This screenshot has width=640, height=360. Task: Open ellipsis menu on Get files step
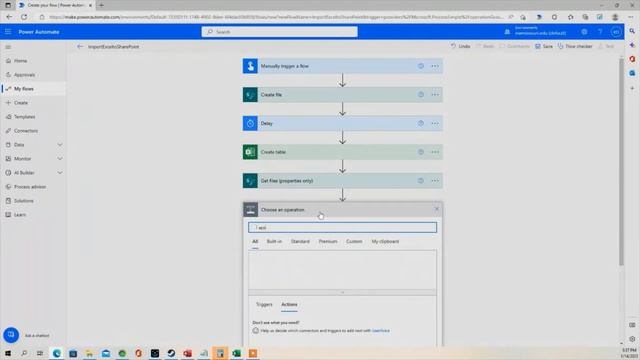[435, 180]
